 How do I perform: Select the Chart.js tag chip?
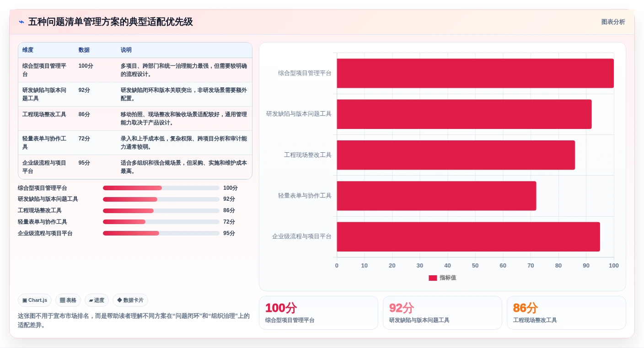tap(35, 300)
